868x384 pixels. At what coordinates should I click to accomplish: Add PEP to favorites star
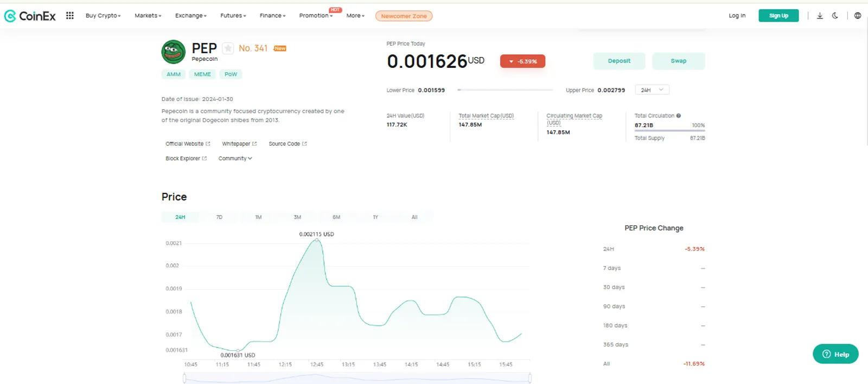228,48
